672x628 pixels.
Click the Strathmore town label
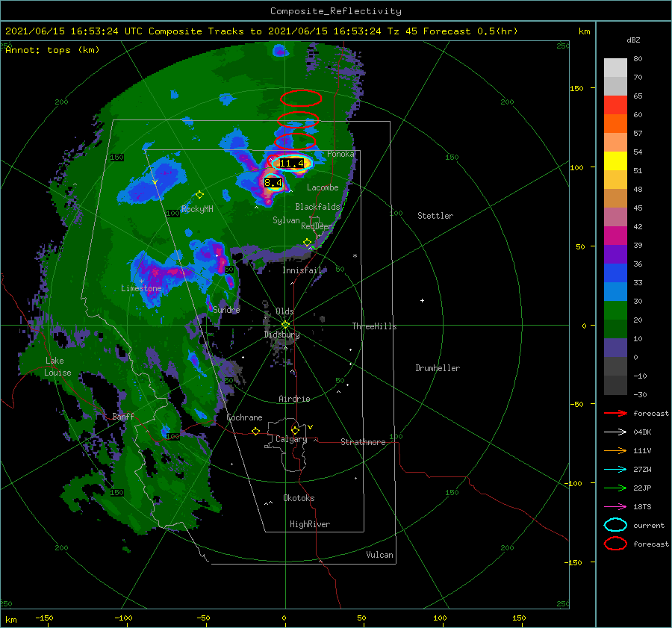[x=363, y=442]
